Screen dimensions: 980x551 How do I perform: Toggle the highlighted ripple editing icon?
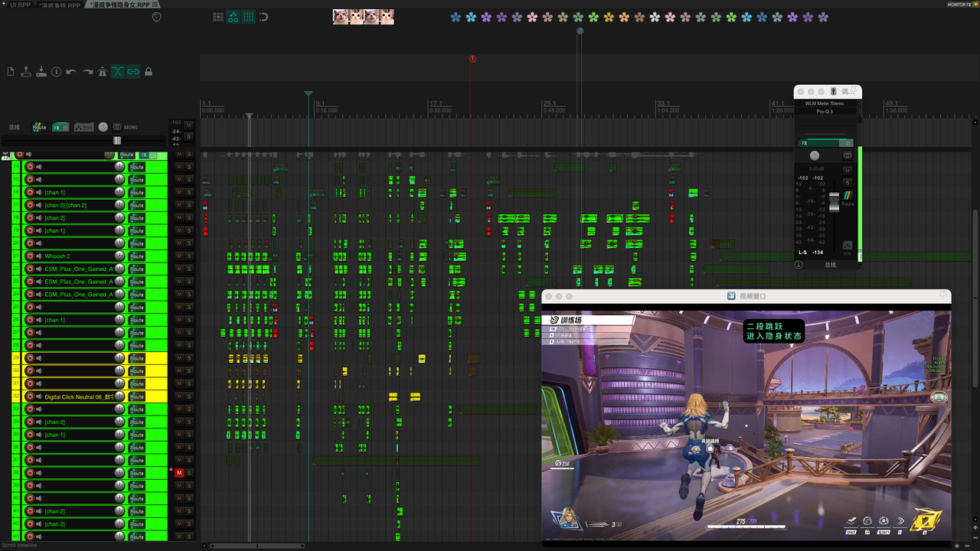234,17
